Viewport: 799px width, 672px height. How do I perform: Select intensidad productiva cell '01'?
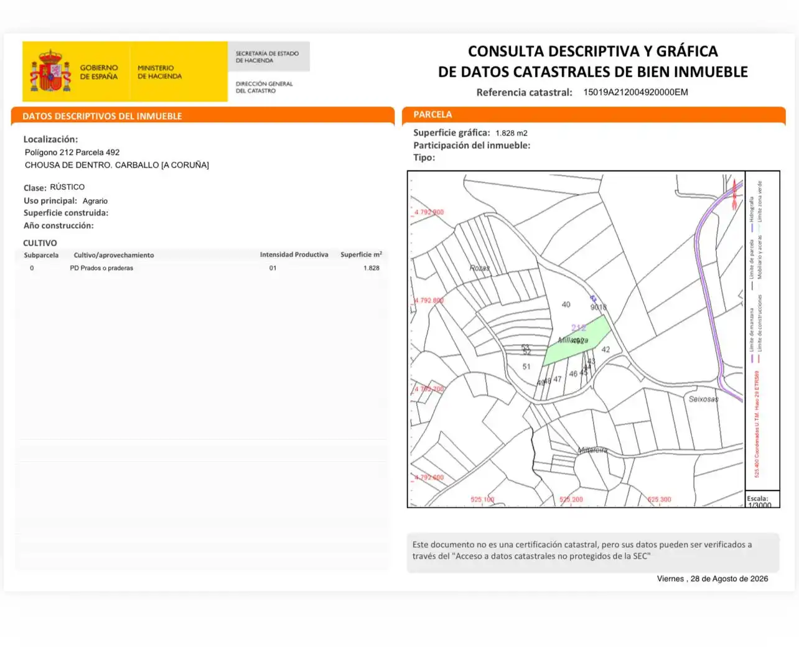click(x=273, y=268)
